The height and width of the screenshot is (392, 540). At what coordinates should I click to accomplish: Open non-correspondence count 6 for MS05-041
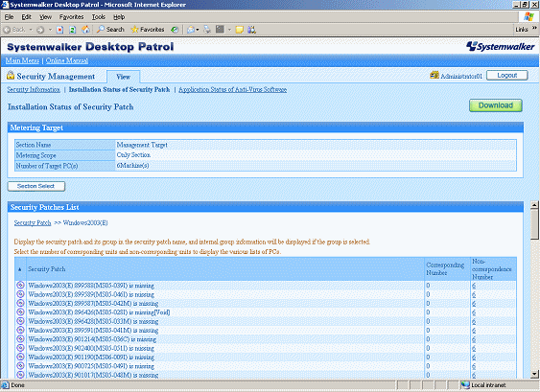pos(474,330)
